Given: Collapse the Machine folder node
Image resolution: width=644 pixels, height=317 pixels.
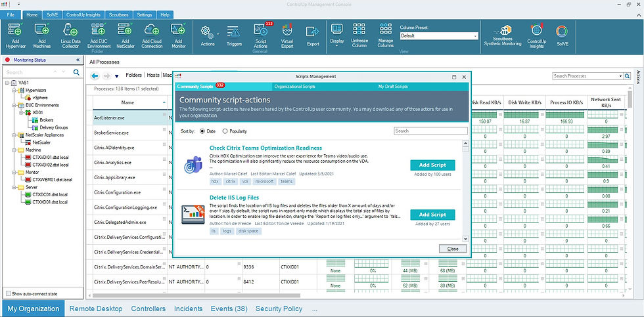Looking at the screenshot, I should 14,150.
